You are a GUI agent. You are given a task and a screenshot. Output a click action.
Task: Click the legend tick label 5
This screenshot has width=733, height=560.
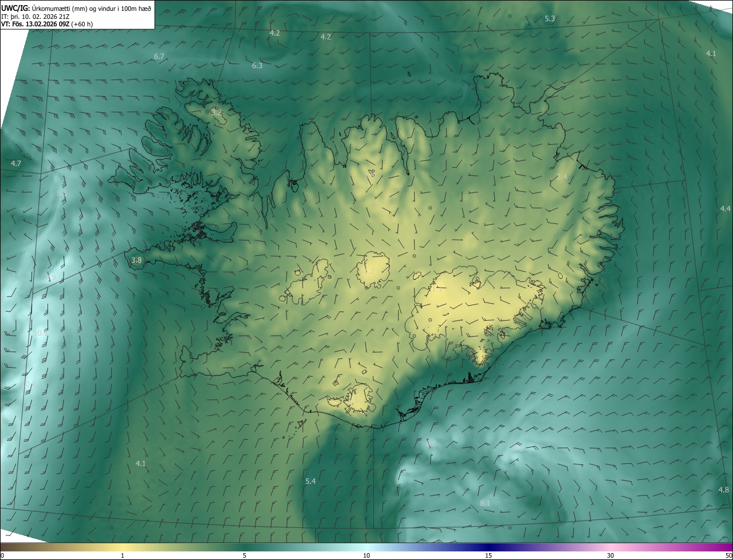(x=245, y=555)
